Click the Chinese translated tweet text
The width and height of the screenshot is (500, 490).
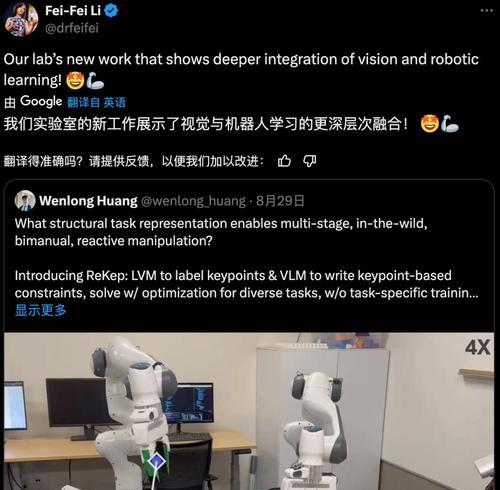pyautogui.click(x=205, y=124)
